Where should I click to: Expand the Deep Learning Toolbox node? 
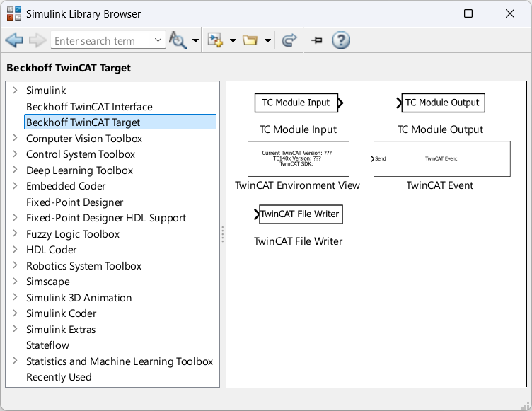15,170
